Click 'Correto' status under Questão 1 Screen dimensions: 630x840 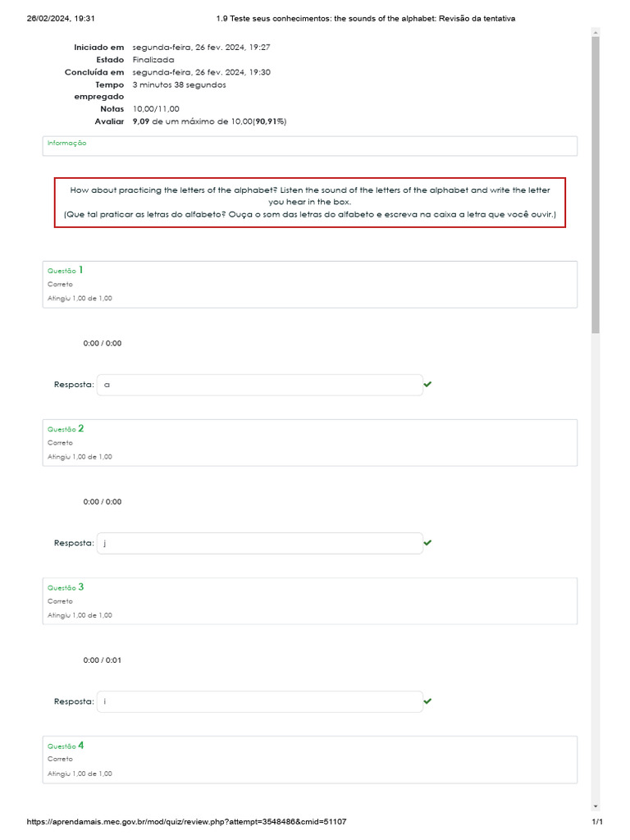(x=60, y=285)
